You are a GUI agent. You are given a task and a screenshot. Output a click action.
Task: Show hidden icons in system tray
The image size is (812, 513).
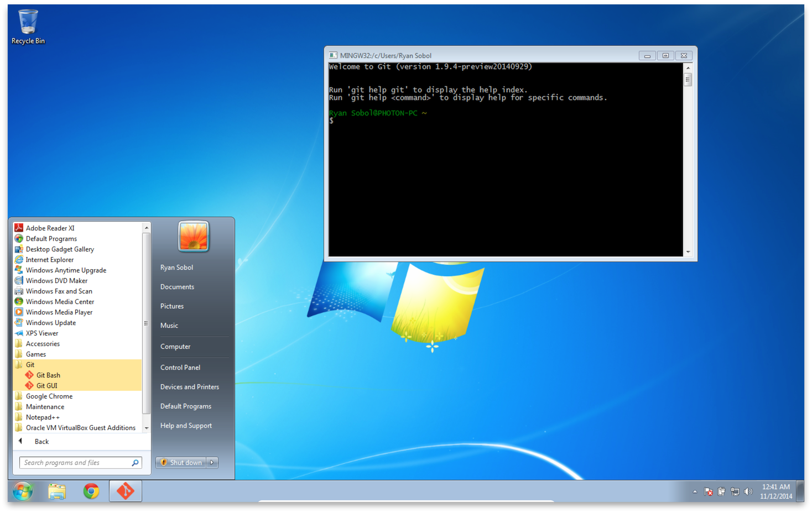(695, 491)
